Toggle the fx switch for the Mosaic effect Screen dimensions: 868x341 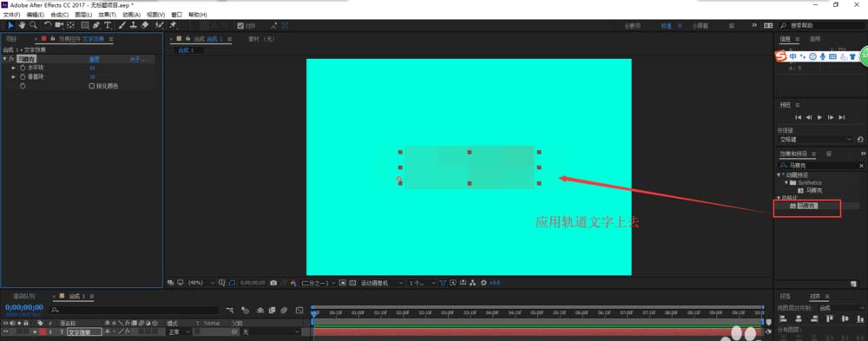point(11,58)
